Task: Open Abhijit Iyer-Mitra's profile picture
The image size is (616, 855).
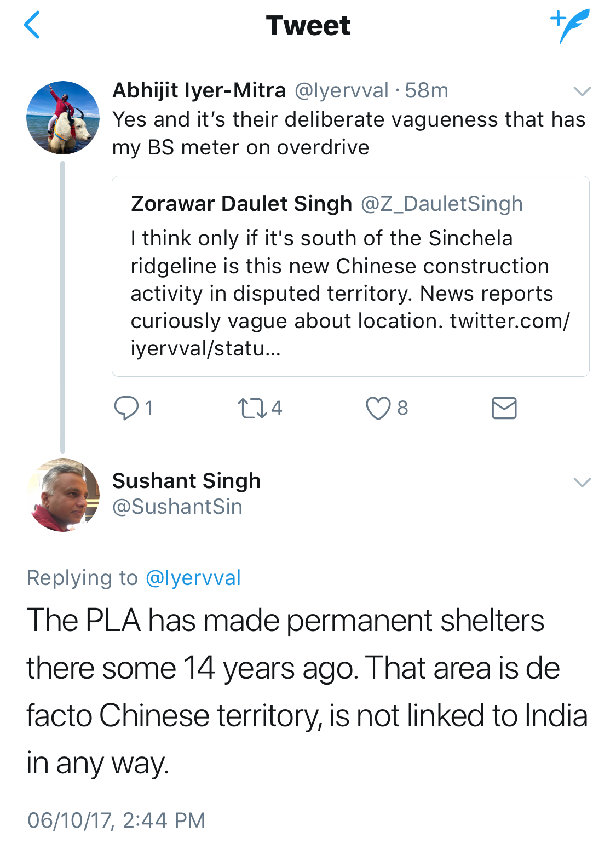Action: click(63, 118)
